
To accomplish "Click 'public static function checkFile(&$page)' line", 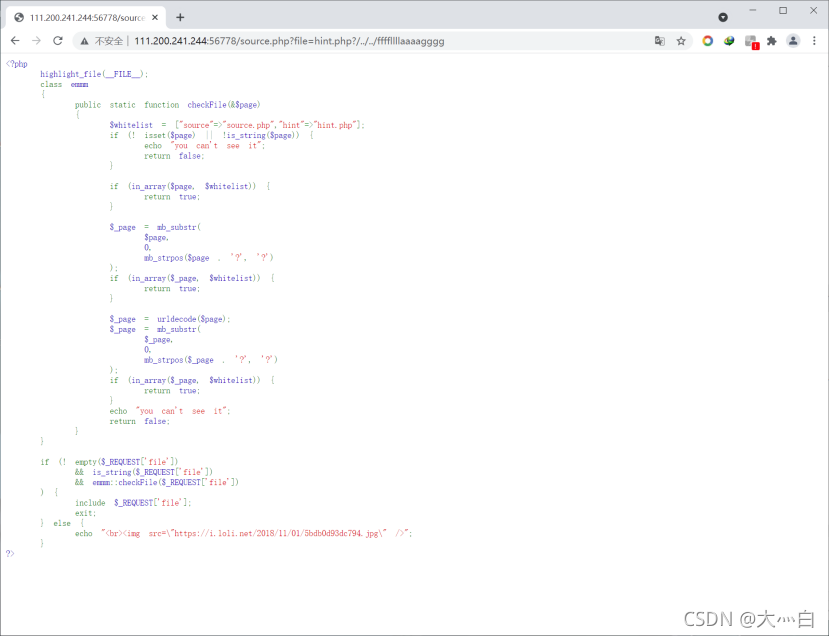I will point(168,105).
